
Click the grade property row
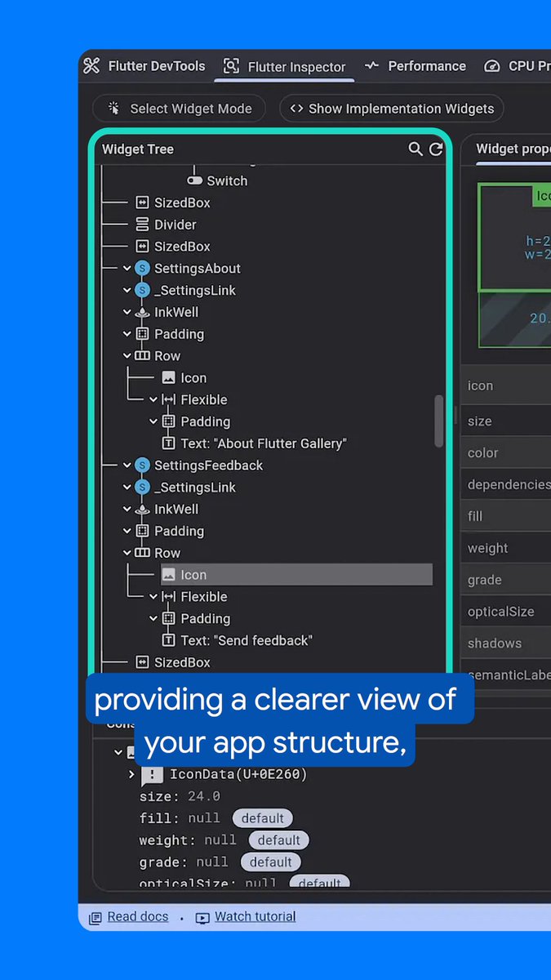505,580
